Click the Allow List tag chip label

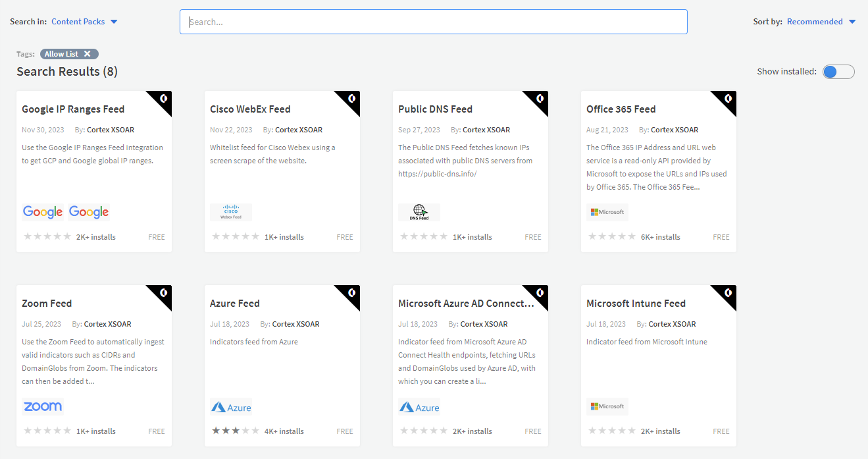(61, 54)
